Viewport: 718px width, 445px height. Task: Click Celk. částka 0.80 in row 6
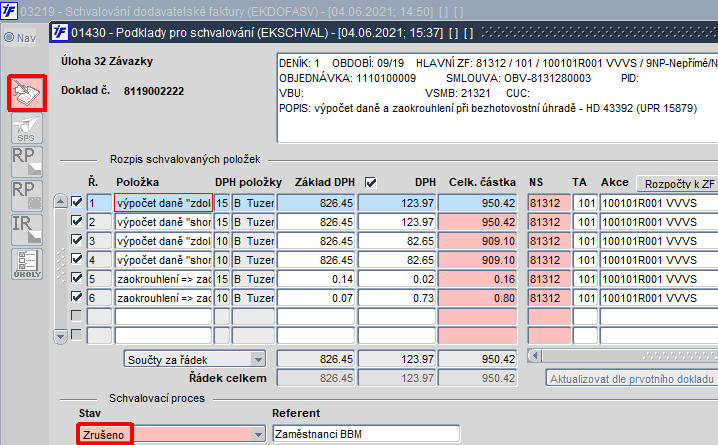point(478,298)
